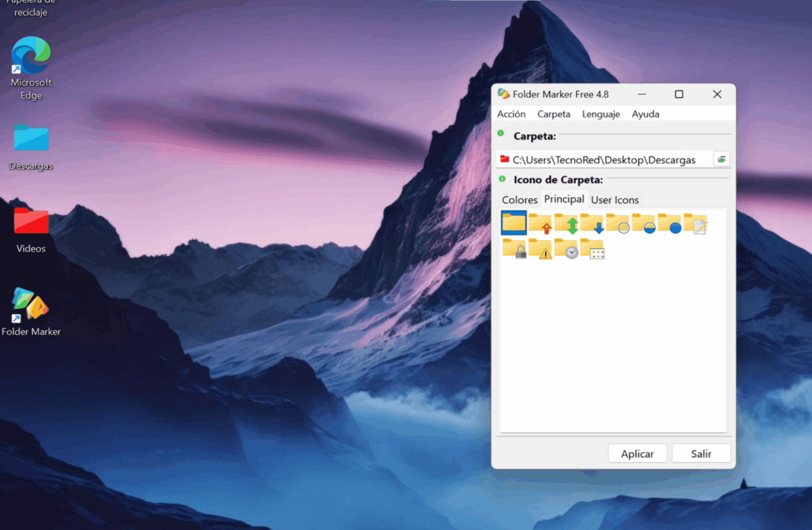Open the Lenguaje menu

point(601,114)
